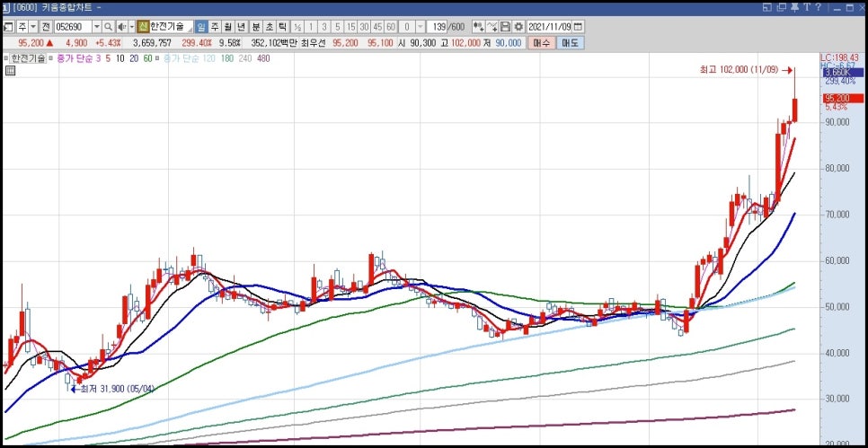This screenshot has height=448, width=868.
Task: Click the volume label 3,660K on axis
Action: (x=843, y=73)
